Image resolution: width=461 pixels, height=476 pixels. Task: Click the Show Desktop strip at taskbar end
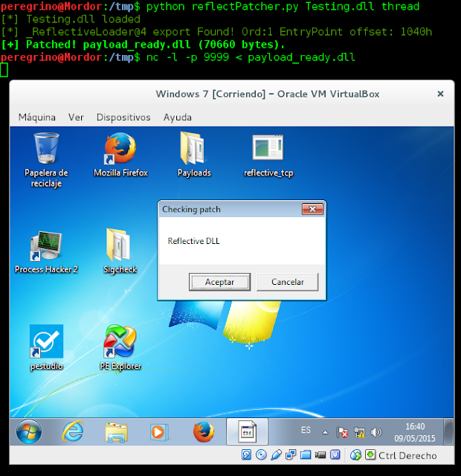tap(448, 431)
